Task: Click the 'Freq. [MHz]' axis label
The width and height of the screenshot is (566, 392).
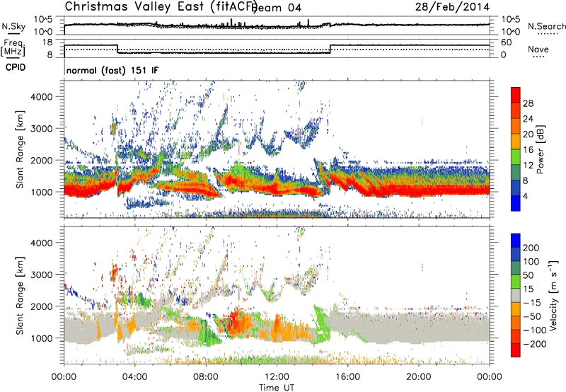Action: (x=13, y=48)
